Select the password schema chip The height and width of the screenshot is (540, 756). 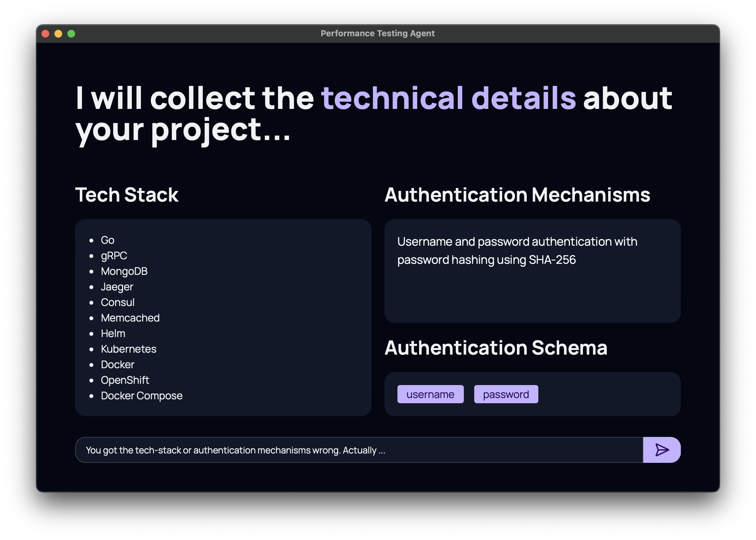[x=506, y=394]
